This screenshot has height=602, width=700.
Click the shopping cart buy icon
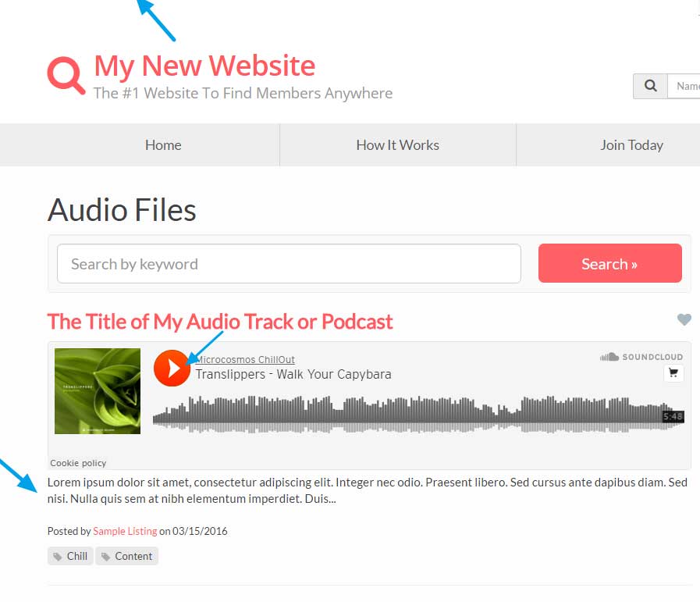pyautogui.click(x=673, y=372)
